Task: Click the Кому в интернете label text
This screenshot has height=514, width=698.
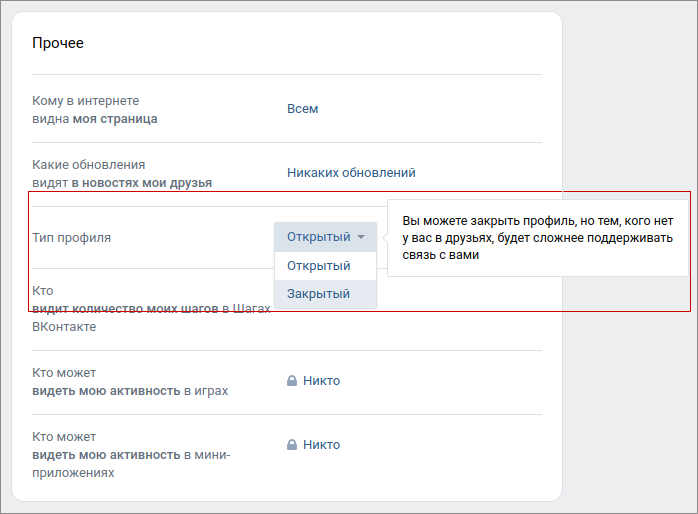Action: pos(85,101)
